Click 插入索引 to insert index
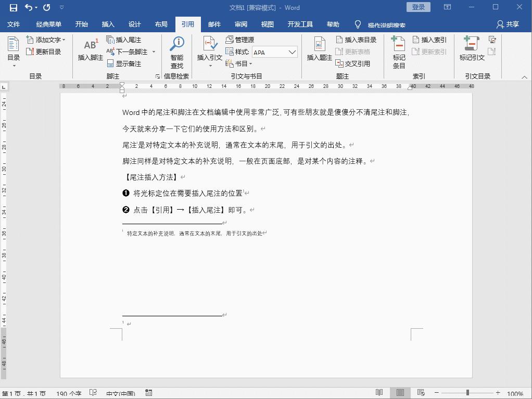The image size is (532, 399). point(429,40)
